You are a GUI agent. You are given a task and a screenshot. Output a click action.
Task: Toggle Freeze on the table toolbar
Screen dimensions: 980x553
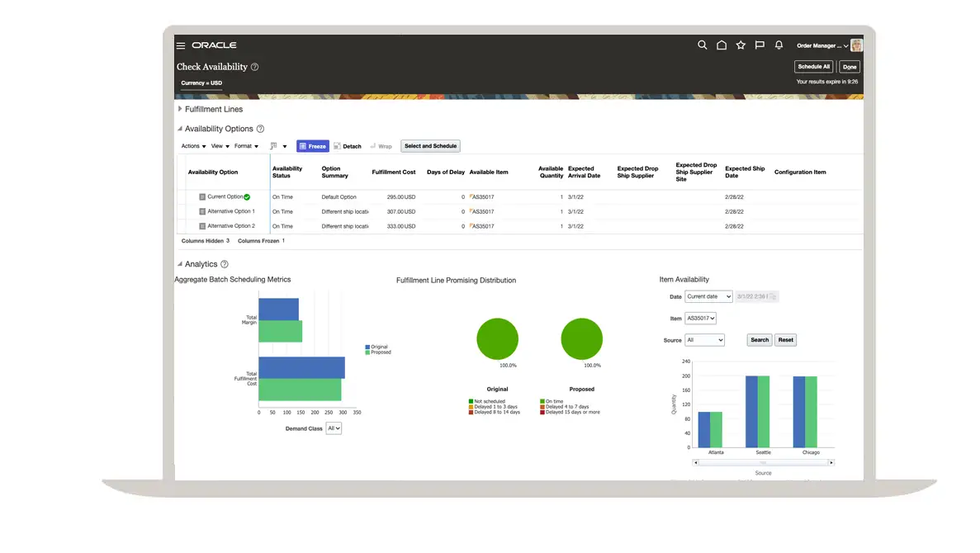[313, 146]
